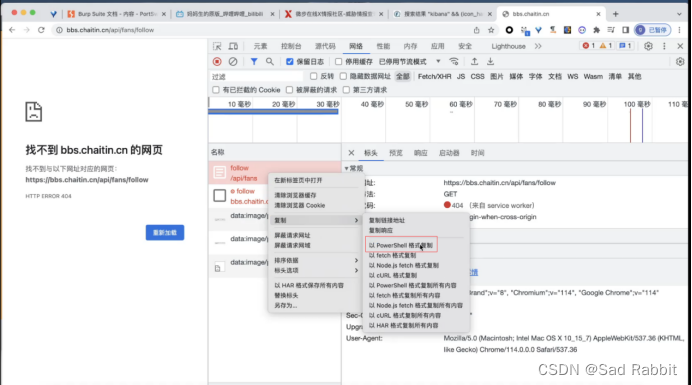Click the profile avatar button
The height and width of the screenshot is (385, 692).
652,30
